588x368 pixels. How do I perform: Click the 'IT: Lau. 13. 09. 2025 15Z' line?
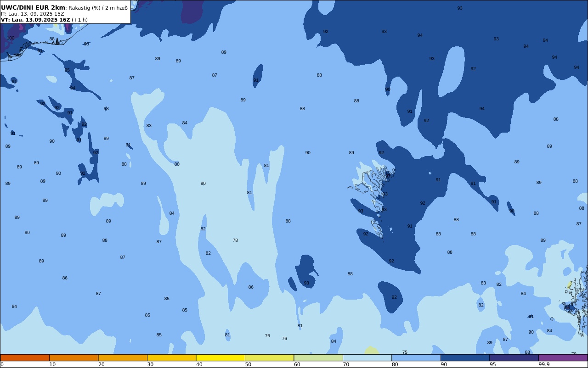click(x=33, y=14)
